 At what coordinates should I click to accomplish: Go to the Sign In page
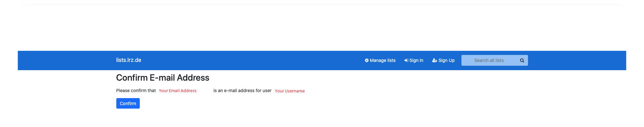416,60
